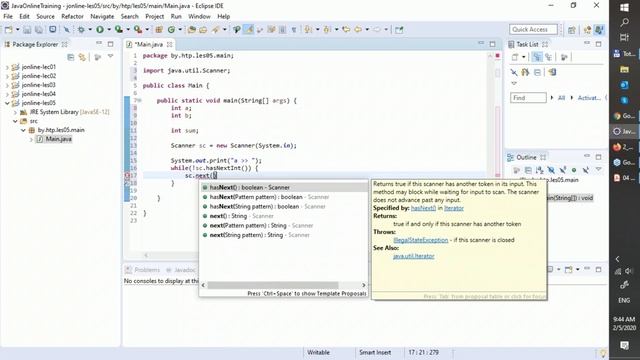Click the New Task icon in Task List
Screen dimensions: 640x360
pos(515,57)
